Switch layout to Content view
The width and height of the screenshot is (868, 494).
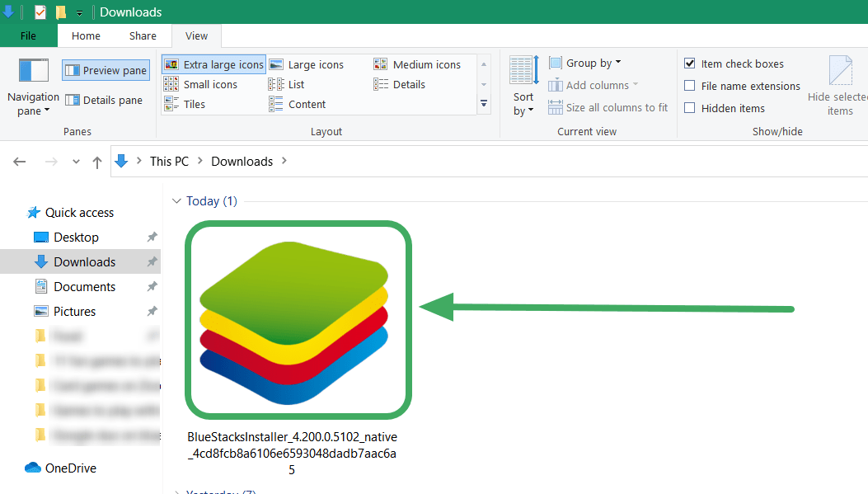click(298, 104)
